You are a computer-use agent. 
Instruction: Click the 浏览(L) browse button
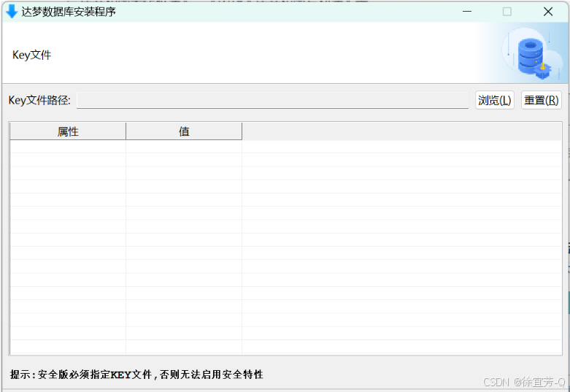[494, 100]
